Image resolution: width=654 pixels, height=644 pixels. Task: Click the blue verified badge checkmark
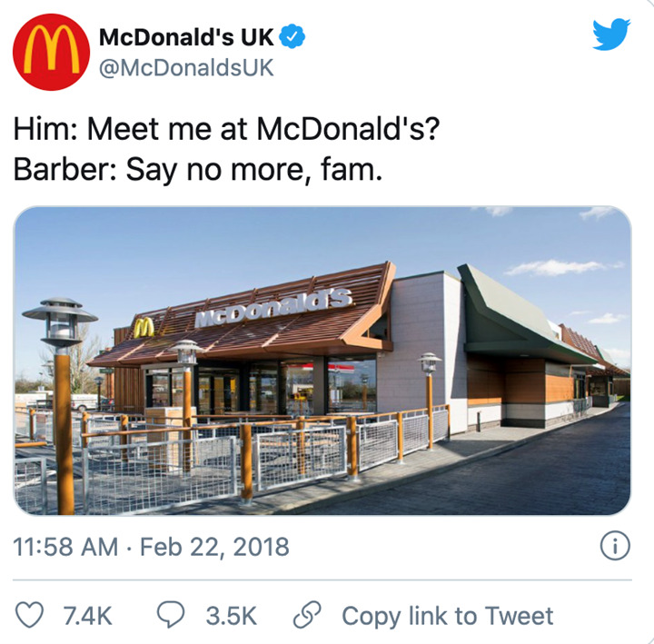tap(292, 36)
